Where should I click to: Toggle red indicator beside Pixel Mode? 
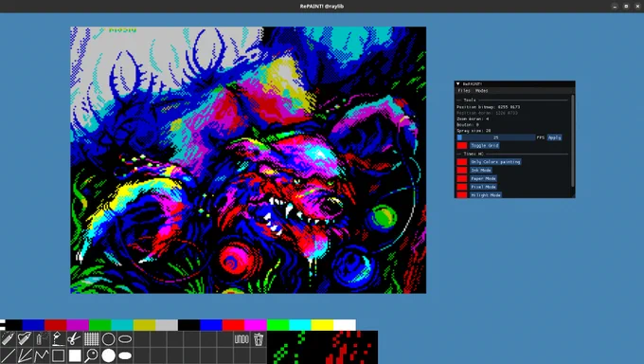pyautogui.click(x=462, y=187)
